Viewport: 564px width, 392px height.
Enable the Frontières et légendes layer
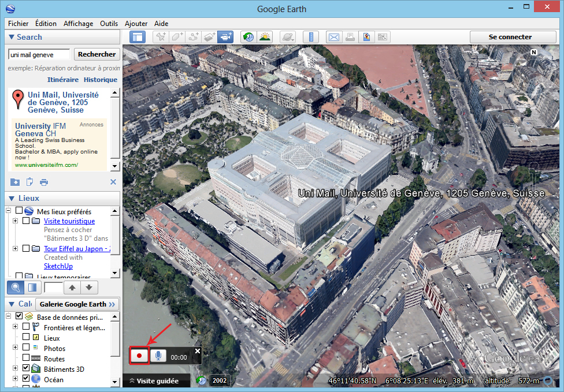tap(26, 326)
